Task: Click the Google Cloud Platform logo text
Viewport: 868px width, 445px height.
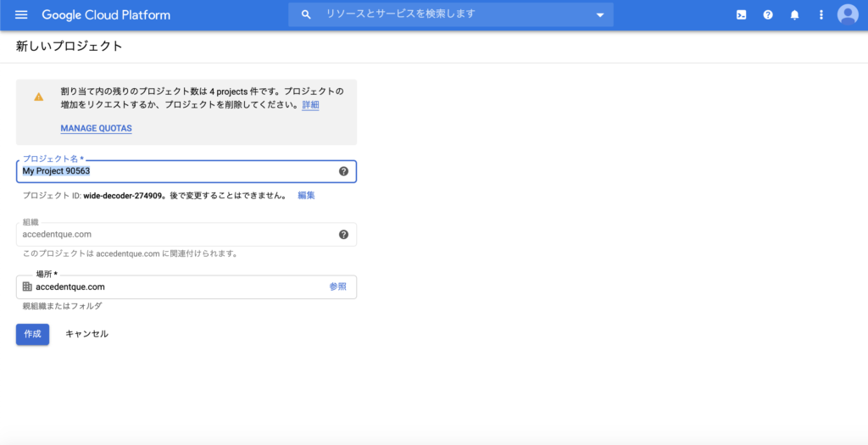Action: pyautogui.click(x=106, y=15)
